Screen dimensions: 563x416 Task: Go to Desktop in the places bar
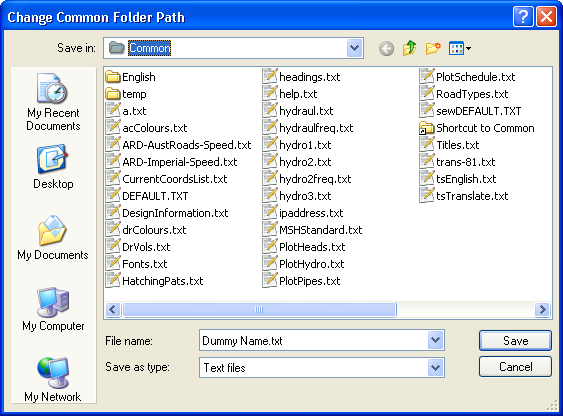(x=53, y=167)
